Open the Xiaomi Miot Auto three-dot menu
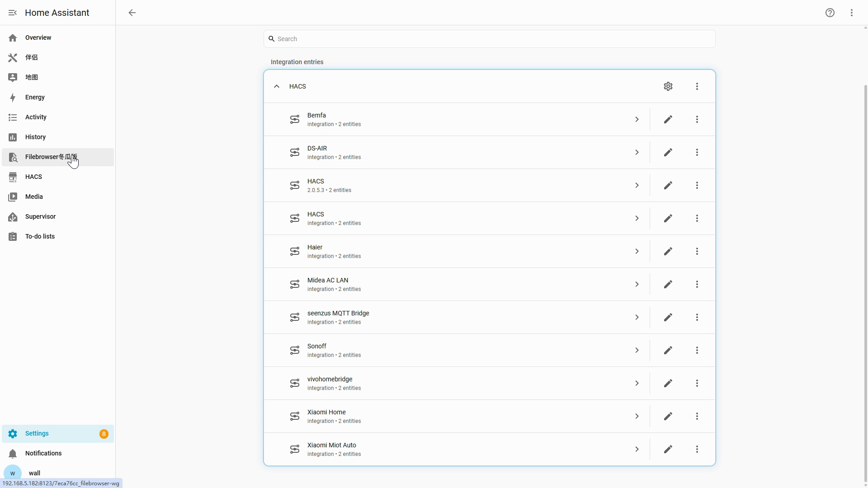The image size is (868, 488). [697, 449]
